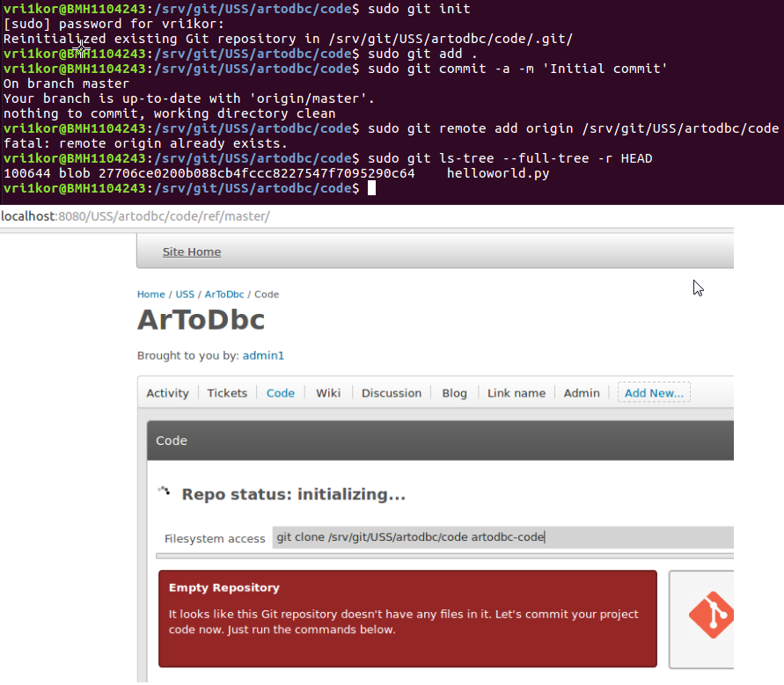Click the browser address bar URL
Screen dimensions: 784x685
click(x=136, y=216)
